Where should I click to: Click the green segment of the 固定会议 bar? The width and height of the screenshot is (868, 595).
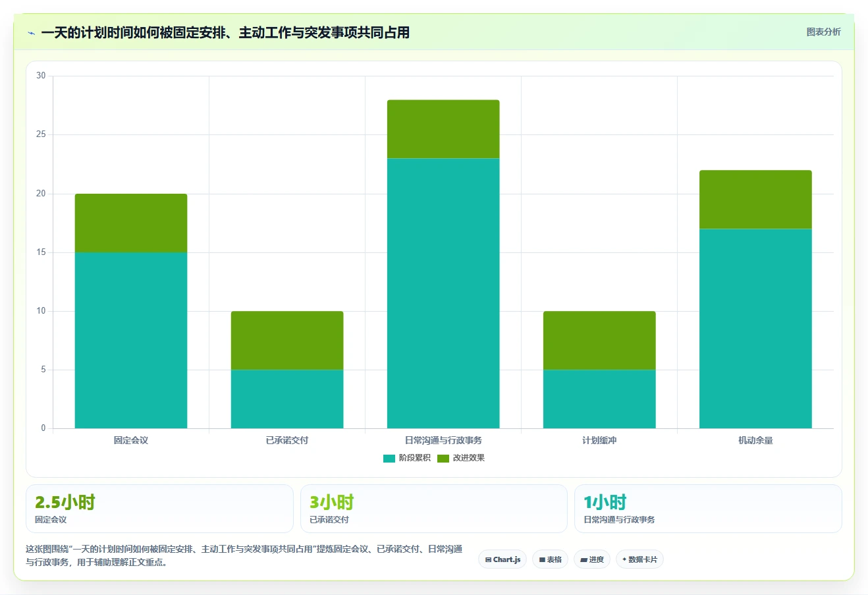point(131,223)
